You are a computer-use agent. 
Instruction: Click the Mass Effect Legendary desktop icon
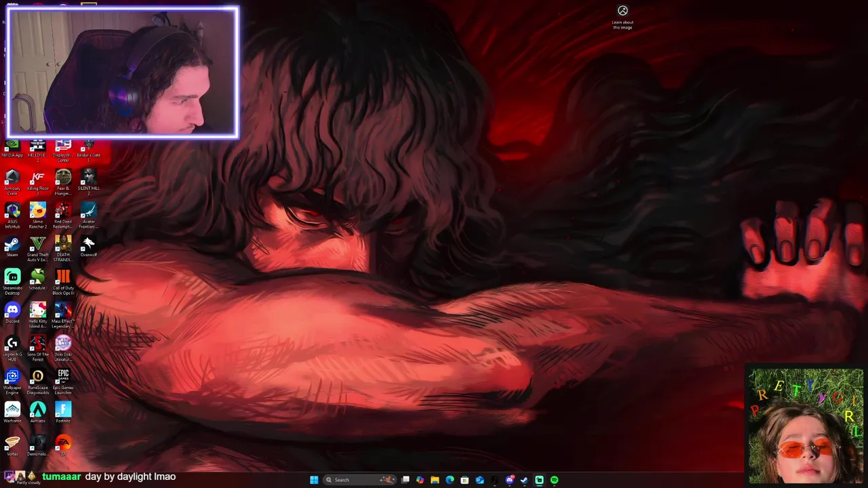click(x=63, y=315)
